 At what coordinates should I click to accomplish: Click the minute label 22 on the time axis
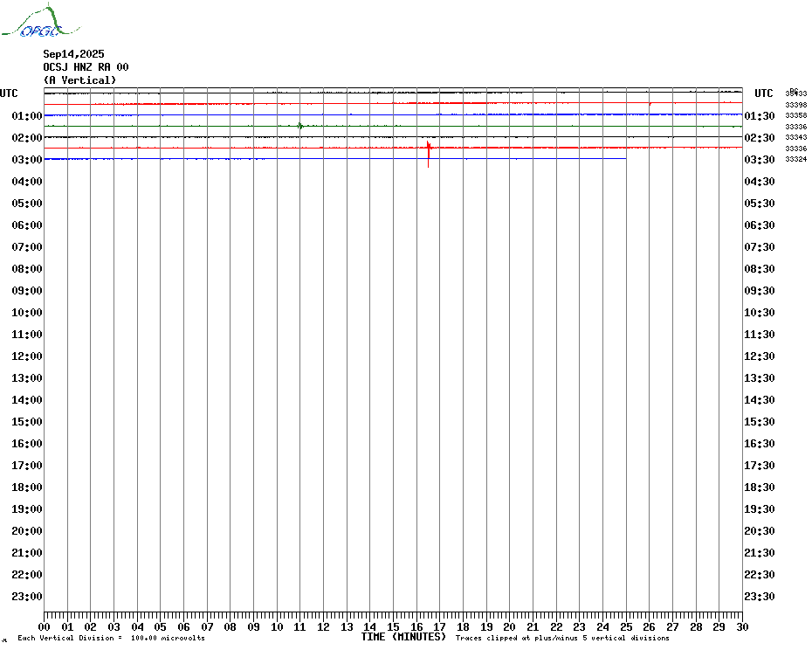pyautogui.click(x=556, y=626)
